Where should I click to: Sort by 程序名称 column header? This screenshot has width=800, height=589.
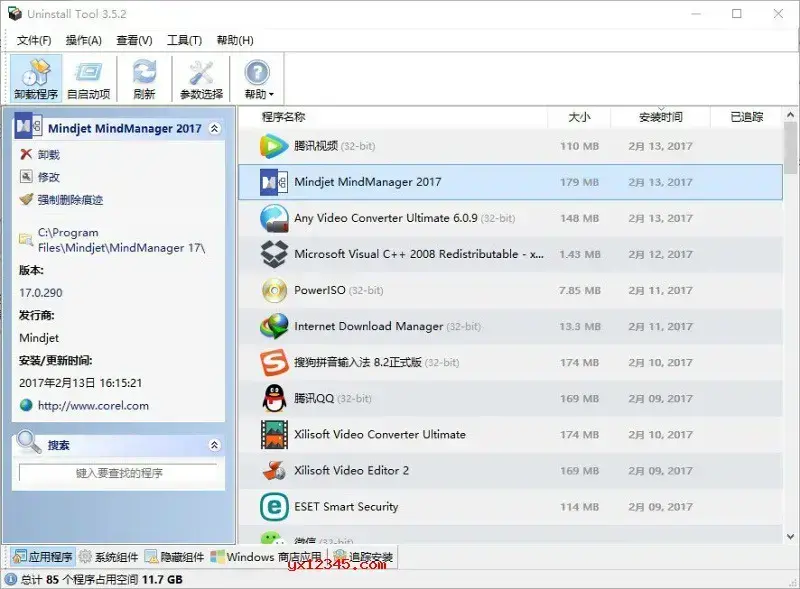coord(284,117)
